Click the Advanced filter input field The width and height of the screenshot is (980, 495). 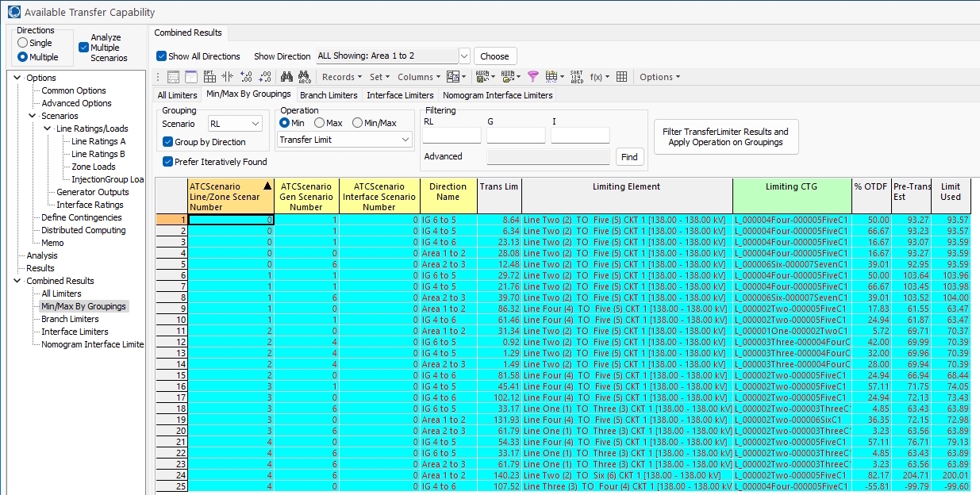coord(548,156)
